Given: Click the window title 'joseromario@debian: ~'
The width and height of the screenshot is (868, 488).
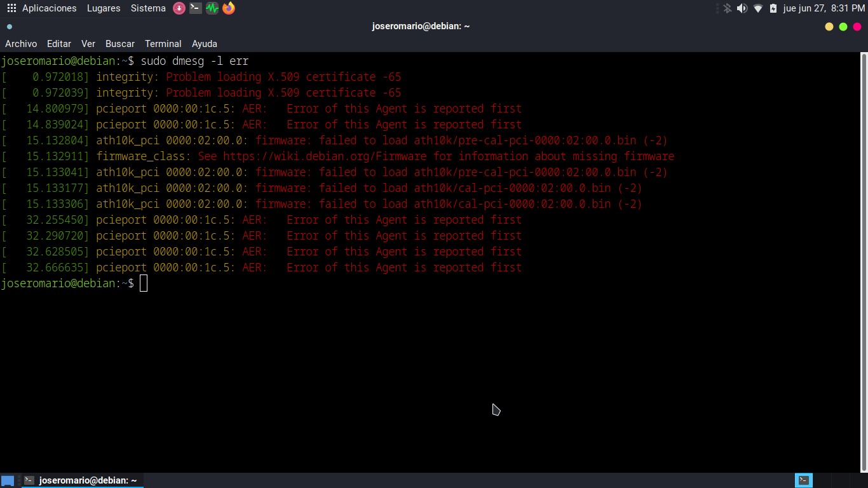Looking at the screenshot, I should point(421,27).
